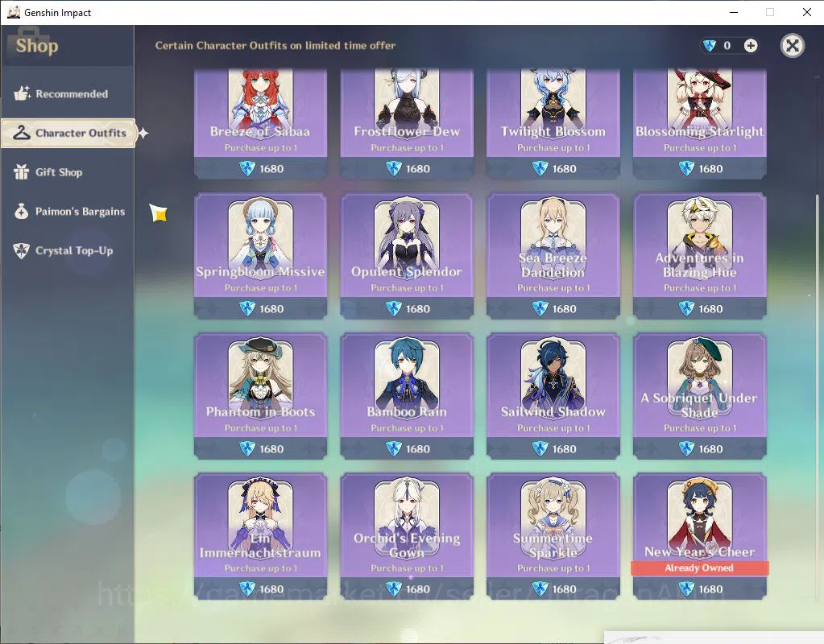Click limited time offer notice text
Viewport: 824px width, 644px height.
pos(275,46)
